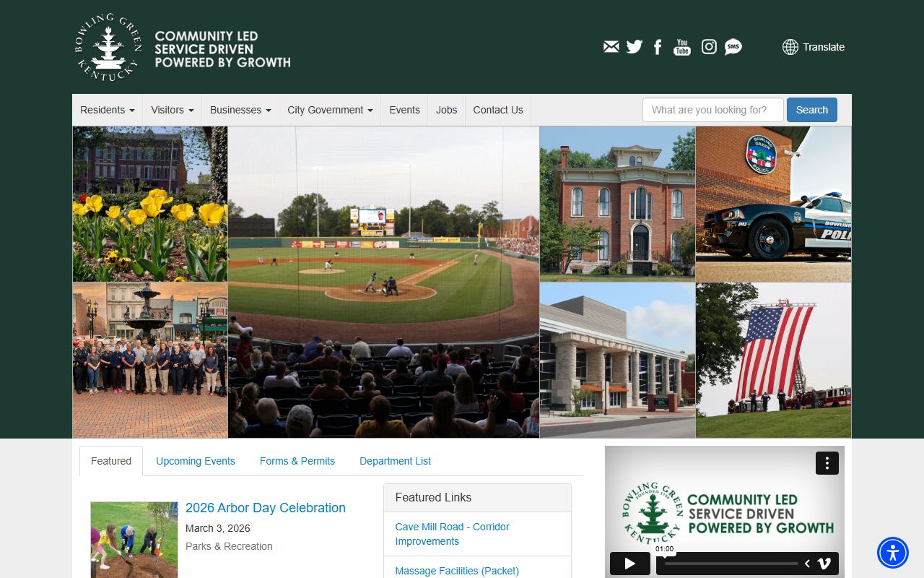This screenshot has width=924, height=578.
Task: Open Massage Facilities (Packet) link
Action: [x=457, y=571]
